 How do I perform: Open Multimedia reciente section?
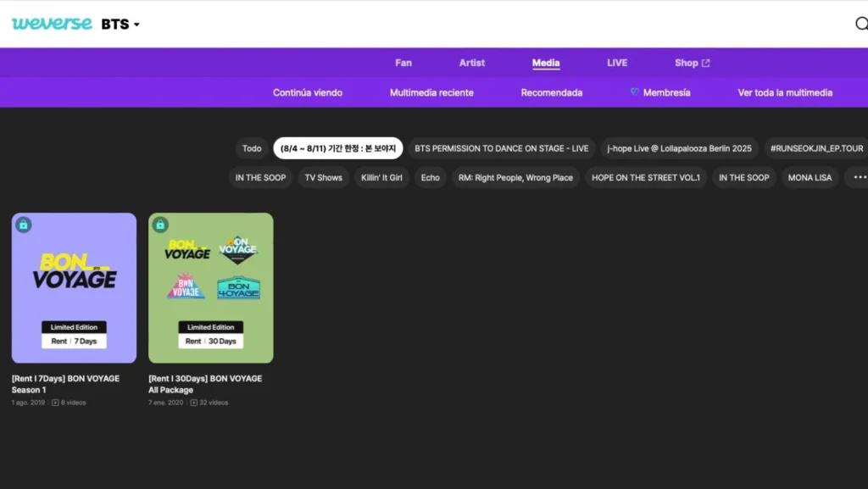(x=431, y=93)
